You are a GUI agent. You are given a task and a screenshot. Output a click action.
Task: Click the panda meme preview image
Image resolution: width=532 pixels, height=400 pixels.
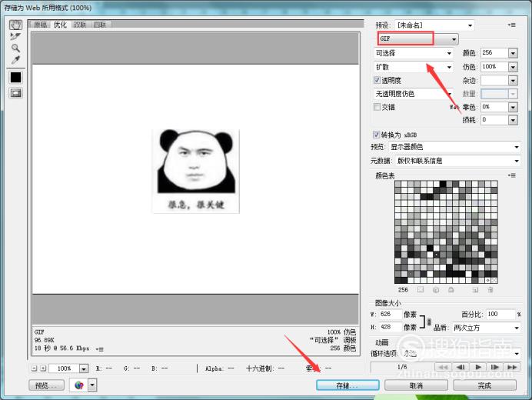(x=196, y=171)
